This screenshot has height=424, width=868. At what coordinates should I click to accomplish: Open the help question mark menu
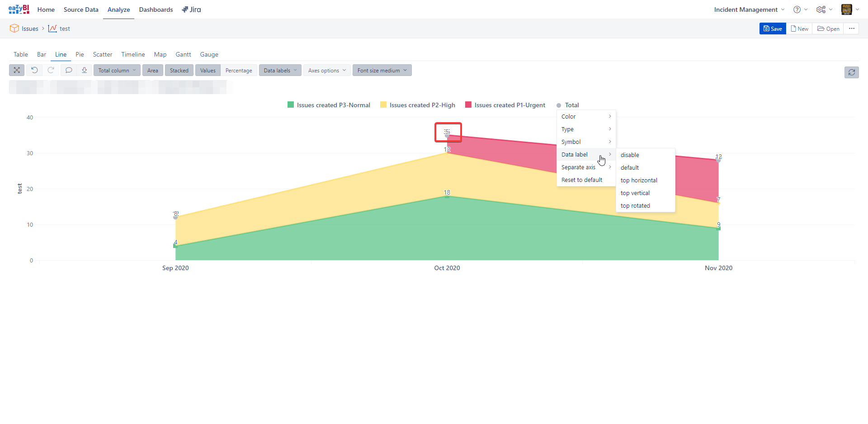(800, 10)
